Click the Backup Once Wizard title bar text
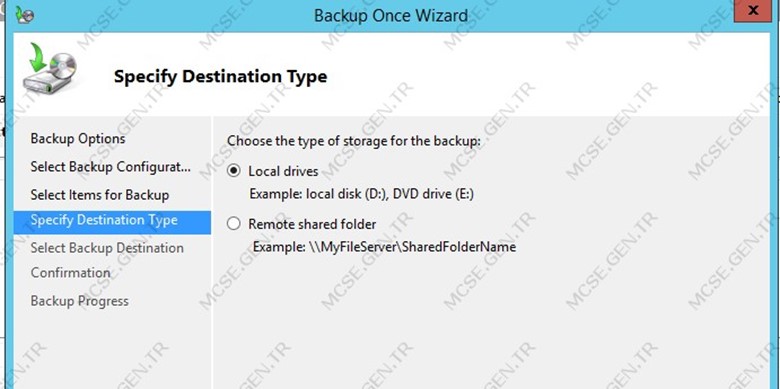 pos(390,15)
